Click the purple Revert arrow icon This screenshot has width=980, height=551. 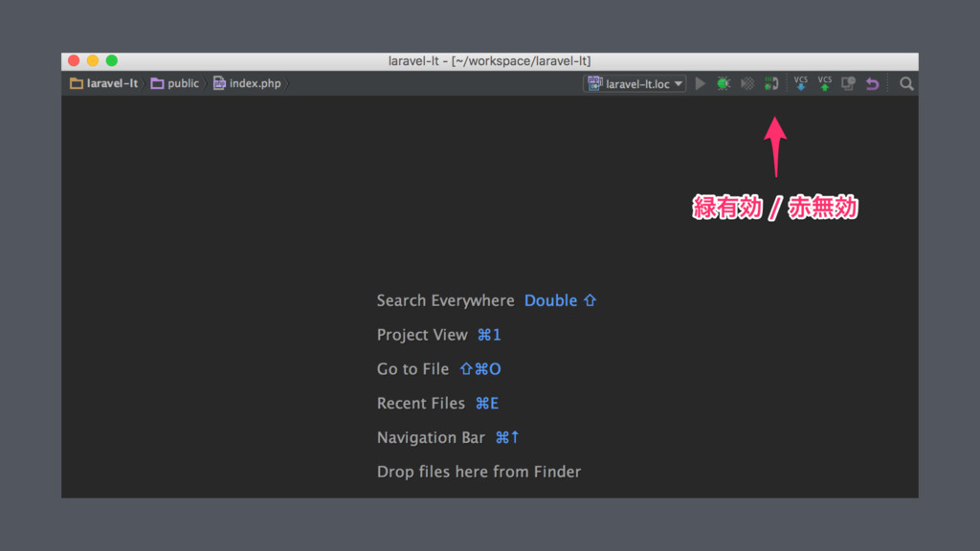coord(873,84)
